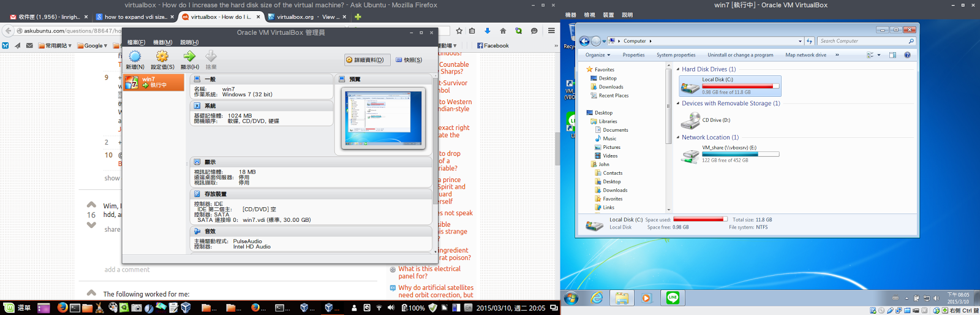
Task: Open a new Firefox tab with plus icon
Action: [x=358, y=17]
